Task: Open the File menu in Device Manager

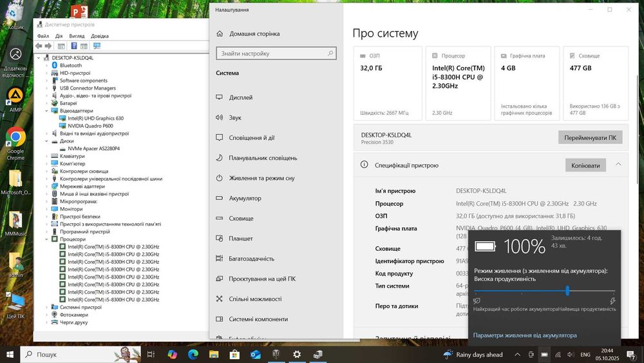Action: [x=43, y=36]
